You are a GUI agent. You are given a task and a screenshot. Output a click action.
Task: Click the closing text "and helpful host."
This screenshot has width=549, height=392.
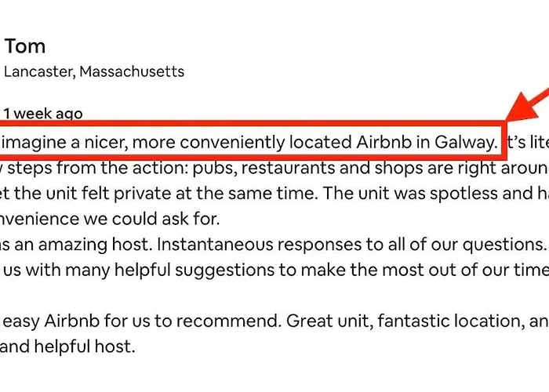(x=69, y=345)
